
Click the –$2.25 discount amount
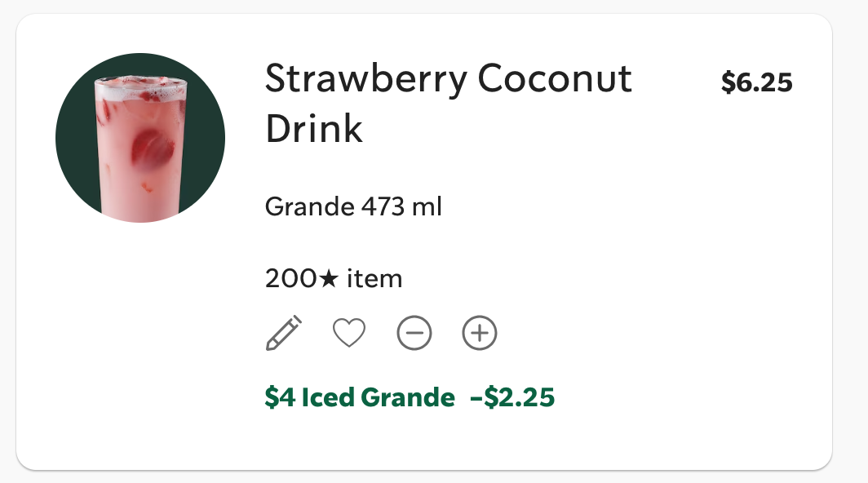coord(512,397)
